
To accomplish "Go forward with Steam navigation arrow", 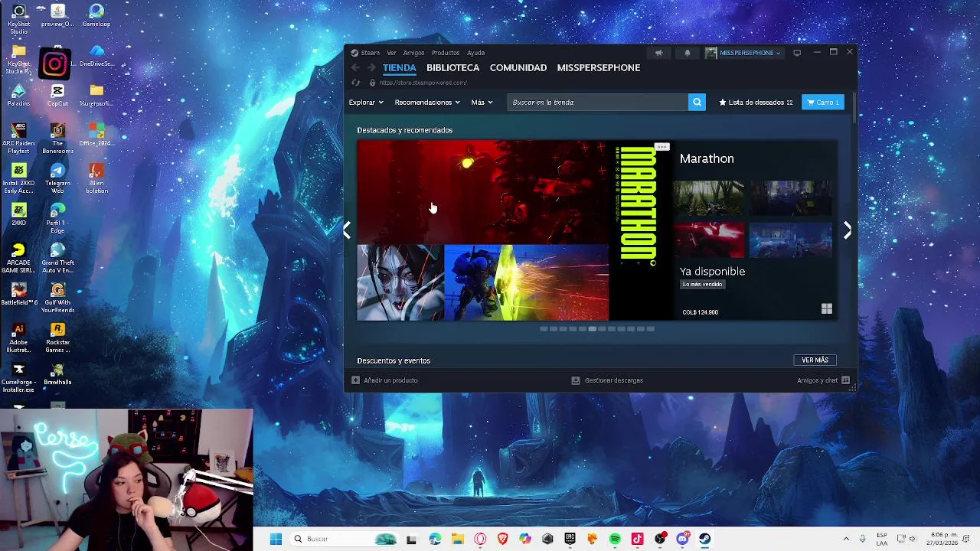I will (371, 67).
